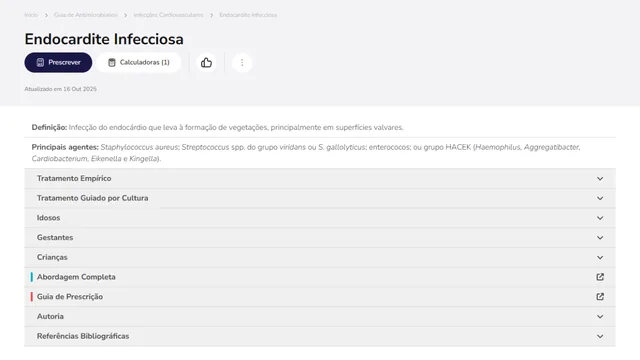
Task: Click the calculator icon in Calculadoras
Action: click(x=111, y=62)
